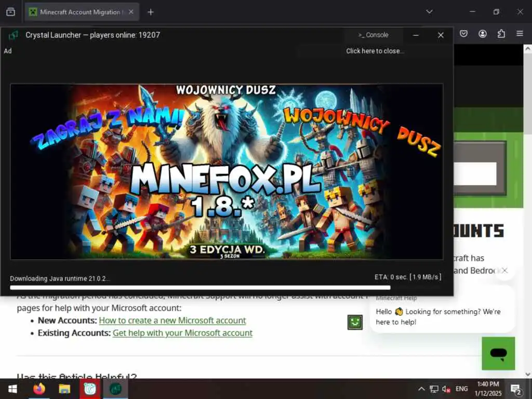Viewport: 532px width, 399px height.
Task: Click the page scrollbar down arrow
Action: 528,374
